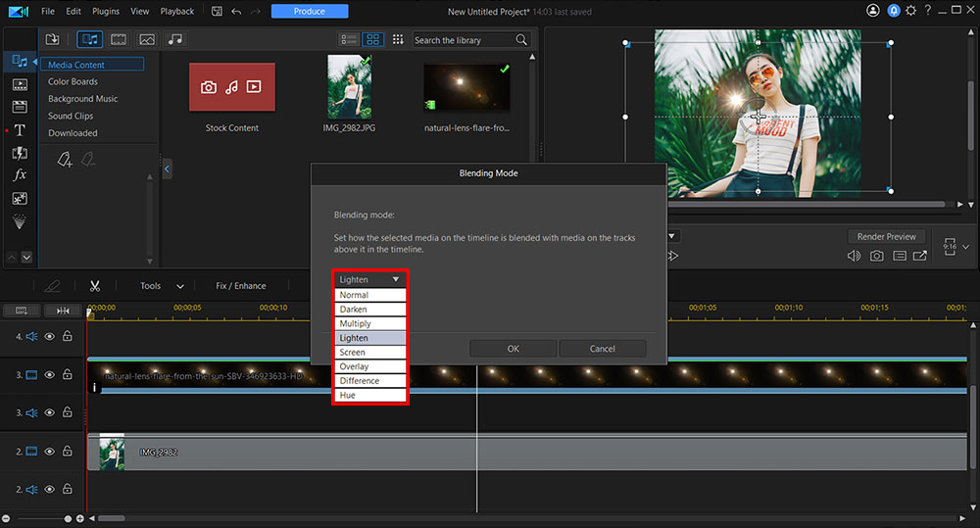Click the Save project disk icon

(217, 12)
